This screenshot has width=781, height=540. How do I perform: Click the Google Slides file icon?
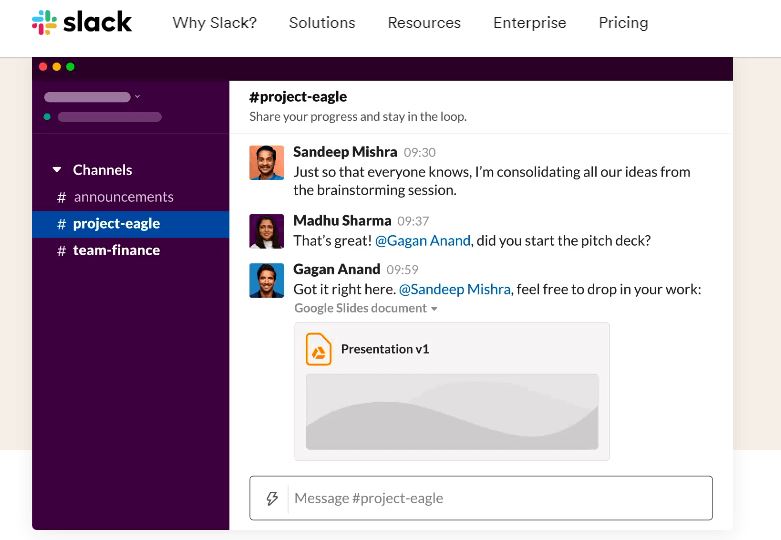[x=318, y=349]
